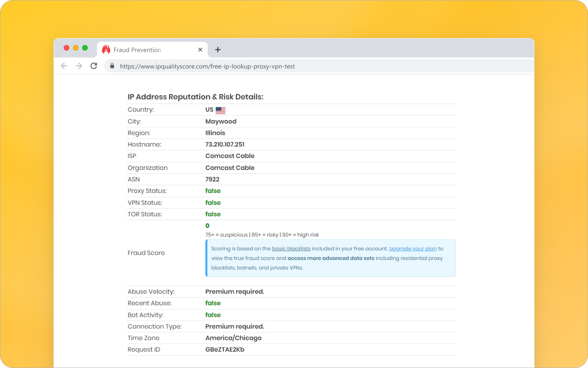Open the Upgrade your plan link
The height and width of the screenshot is (368, 588).
pyautogui.click(x=413, y=249)
